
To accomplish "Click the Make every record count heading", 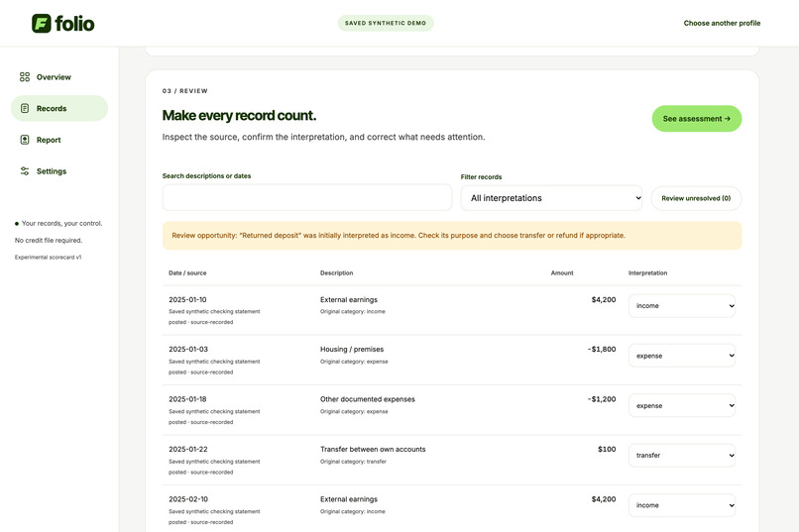I will coord(239,116).
